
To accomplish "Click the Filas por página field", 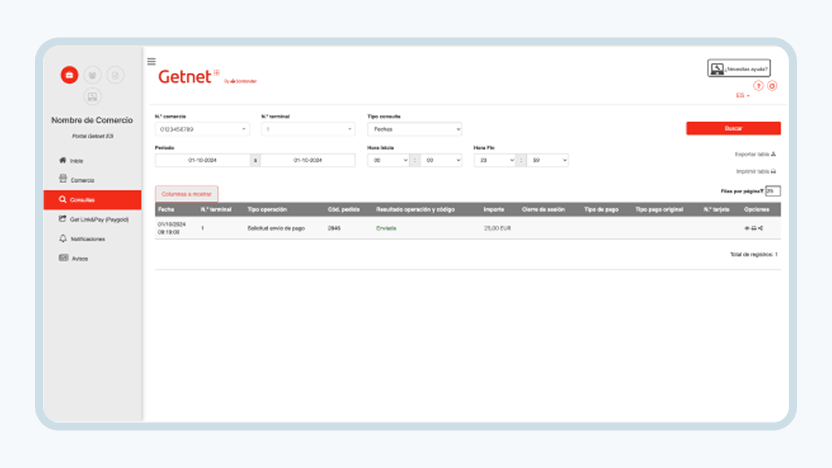I will 773,191.
